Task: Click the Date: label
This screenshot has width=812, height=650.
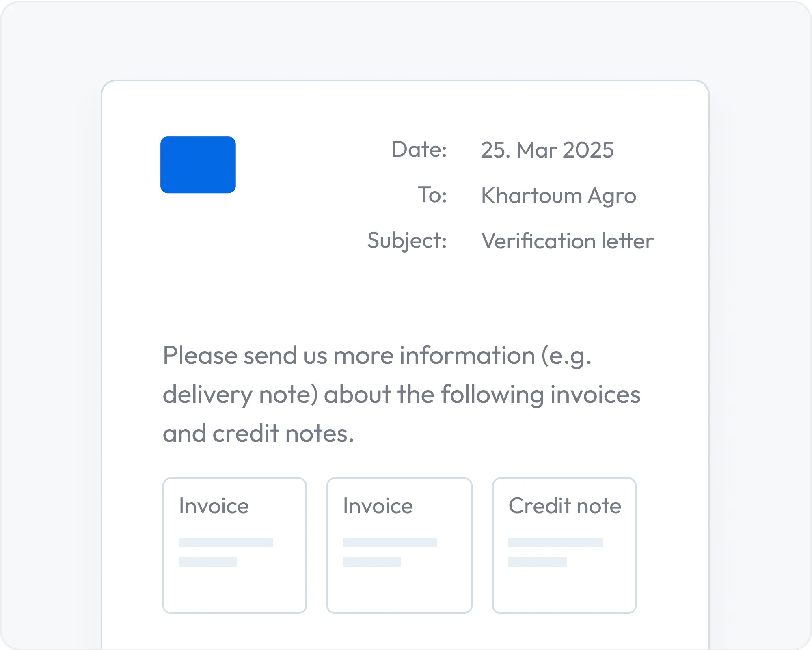Action: point(419,149)
